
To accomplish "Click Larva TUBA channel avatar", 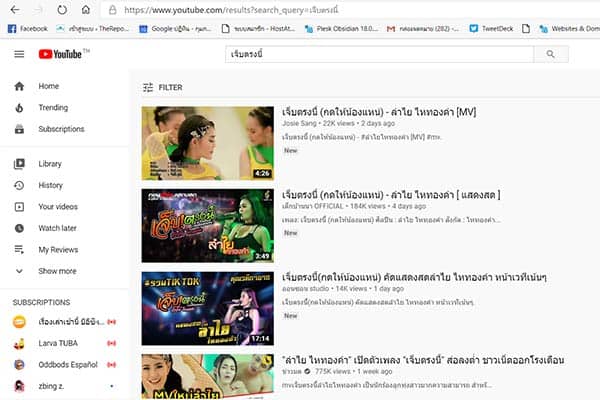I will pos(19,343).
